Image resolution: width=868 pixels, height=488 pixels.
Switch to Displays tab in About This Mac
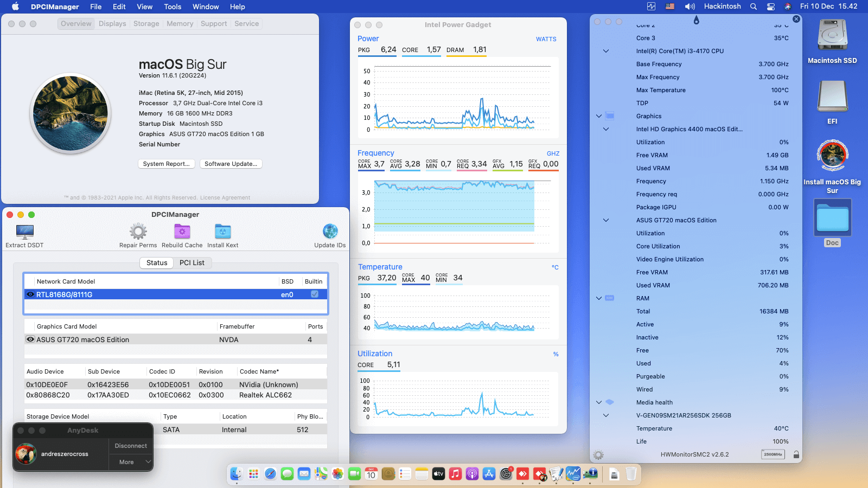112,24
